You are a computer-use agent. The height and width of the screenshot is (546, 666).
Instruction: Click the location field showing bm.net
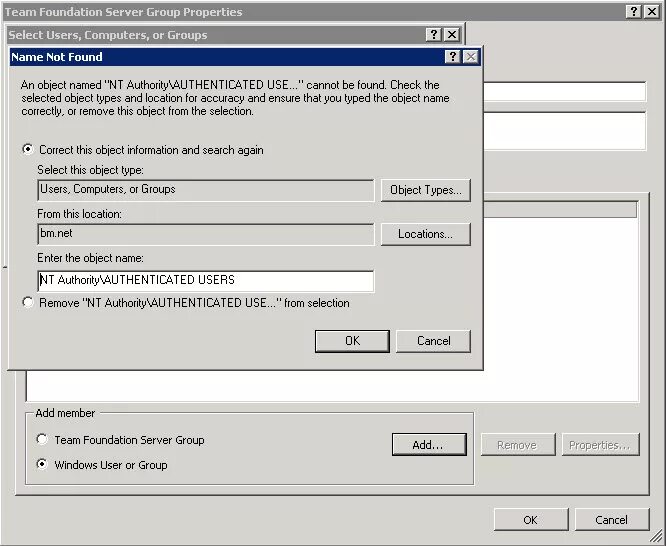pos(206,235)
